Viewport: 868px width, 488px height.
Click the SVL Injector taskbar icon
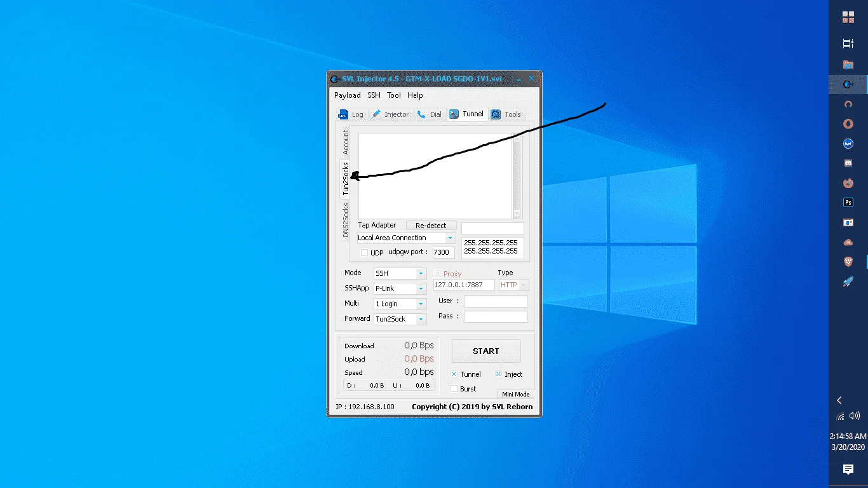[x=848, y=84]
